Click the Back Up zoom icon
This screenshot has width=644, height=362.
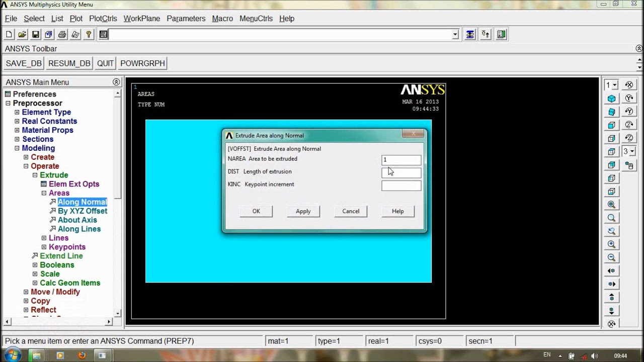pyautogui.click(x=611, y=231)
